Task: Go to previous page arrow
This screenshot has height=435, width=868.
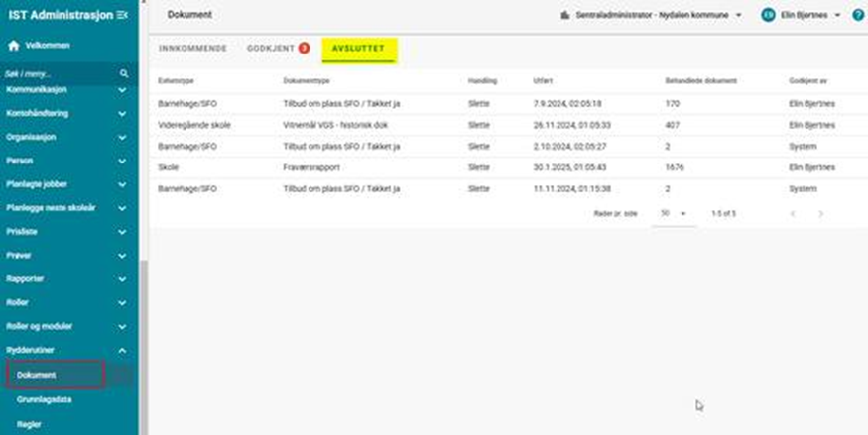Action: 792,213
